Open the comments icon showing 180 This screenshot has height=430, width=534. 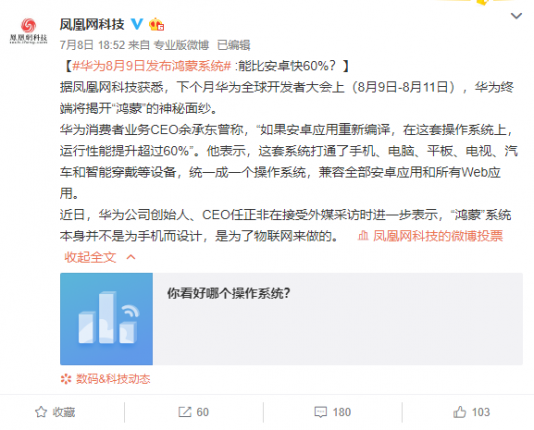(332, 412)
